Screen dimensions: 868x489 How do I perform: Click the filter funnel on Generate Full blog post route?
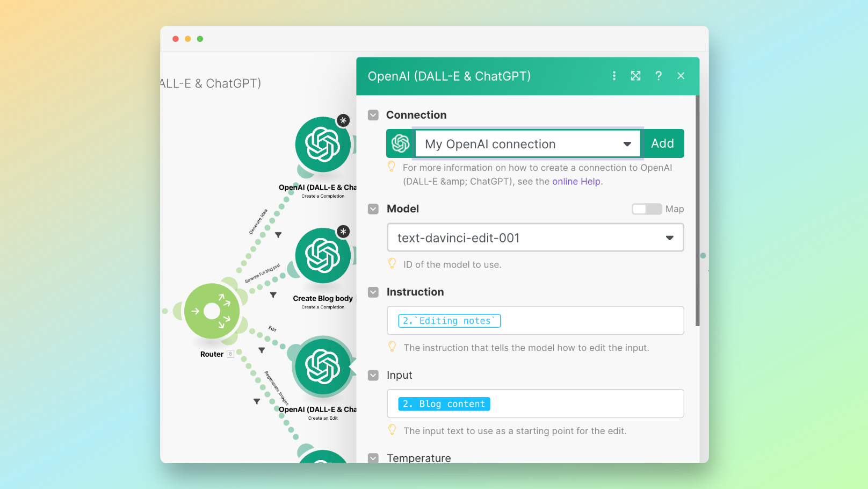click(x=273, y=295)
